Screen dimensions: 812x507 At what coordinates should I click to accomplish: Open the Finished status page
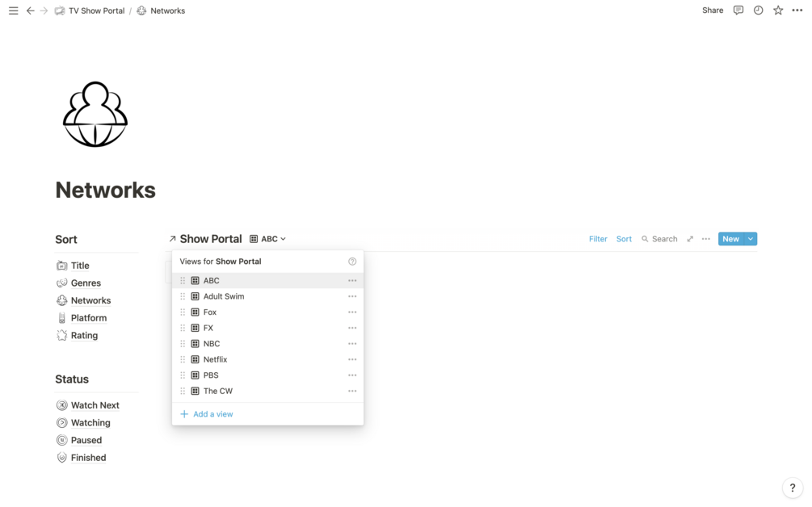point(88,458)
